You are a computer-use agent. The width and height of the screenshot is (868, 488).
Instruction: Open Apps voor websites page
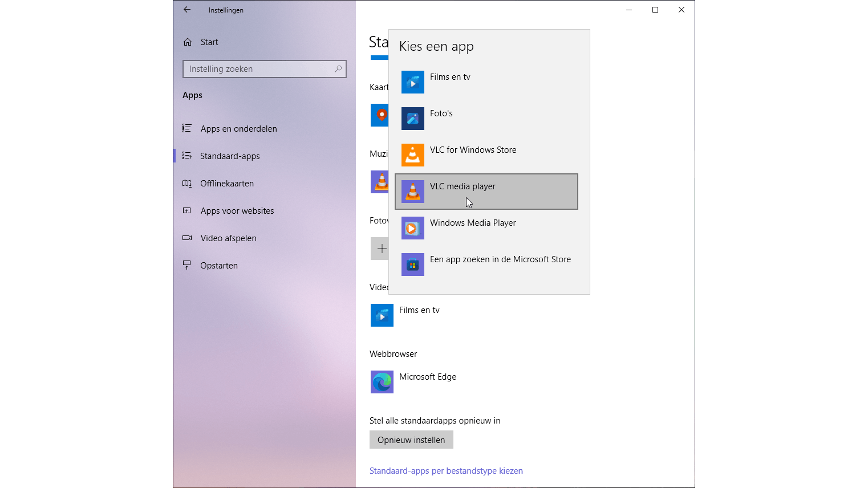tap(265, 211)
